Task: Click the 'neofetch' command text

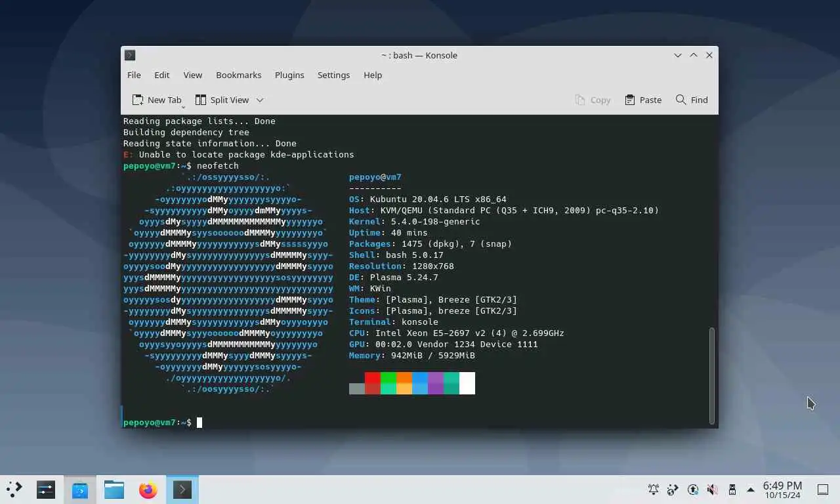Action: click(x=218, y=166)
